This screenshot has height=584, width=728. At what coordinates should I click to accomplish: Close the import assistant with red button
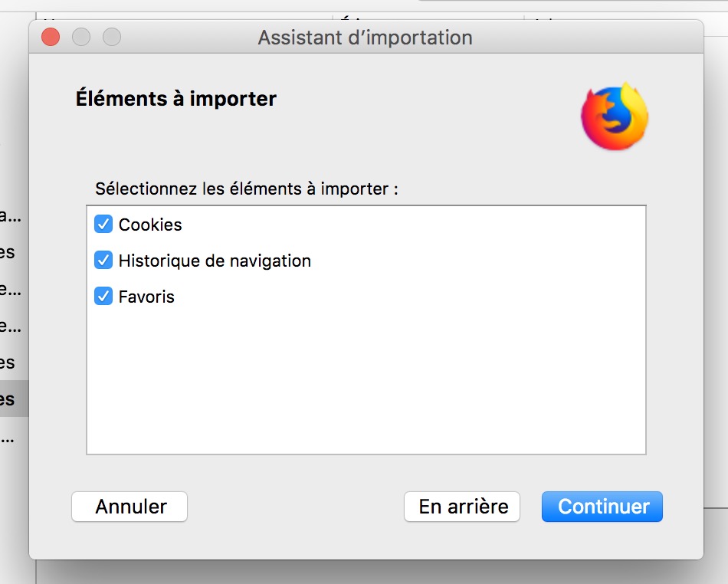coord(51,37)
